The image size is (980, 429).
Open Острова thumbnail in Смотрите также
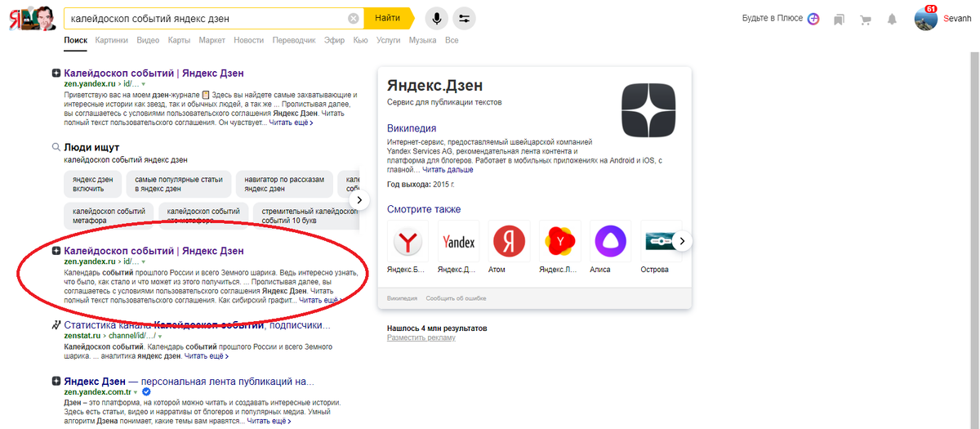661,241
